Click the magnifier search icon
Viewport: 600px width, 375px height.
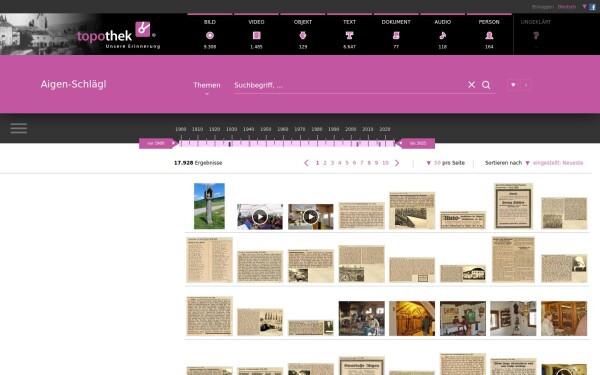[x=486, y=85]
